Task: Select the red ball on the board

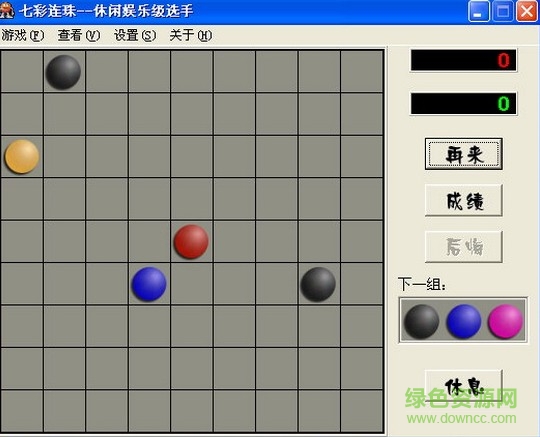Action: pos(191,242)
